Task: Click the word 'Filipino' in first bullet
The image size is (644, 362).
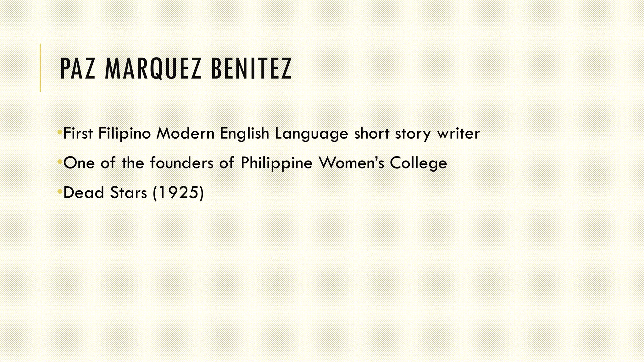Action: (x=125, y=134)
